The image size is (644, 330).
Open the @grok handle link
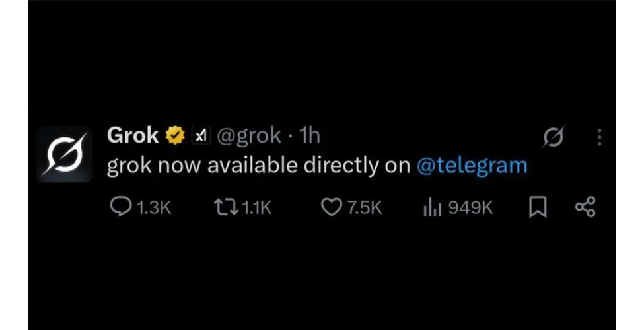pyautogui.click(x=249, y=136)
